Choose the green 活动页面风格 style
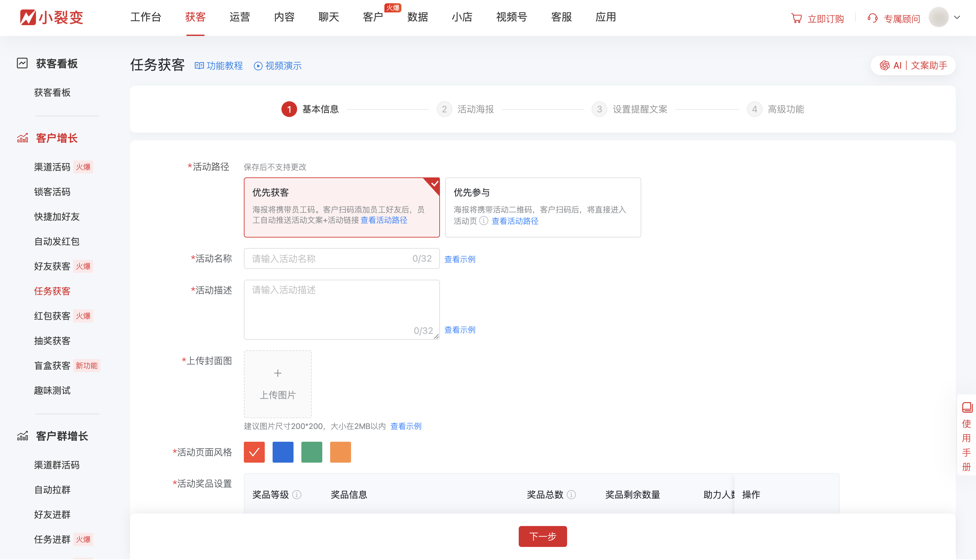976x560 pixels. (x=311, y=452)
